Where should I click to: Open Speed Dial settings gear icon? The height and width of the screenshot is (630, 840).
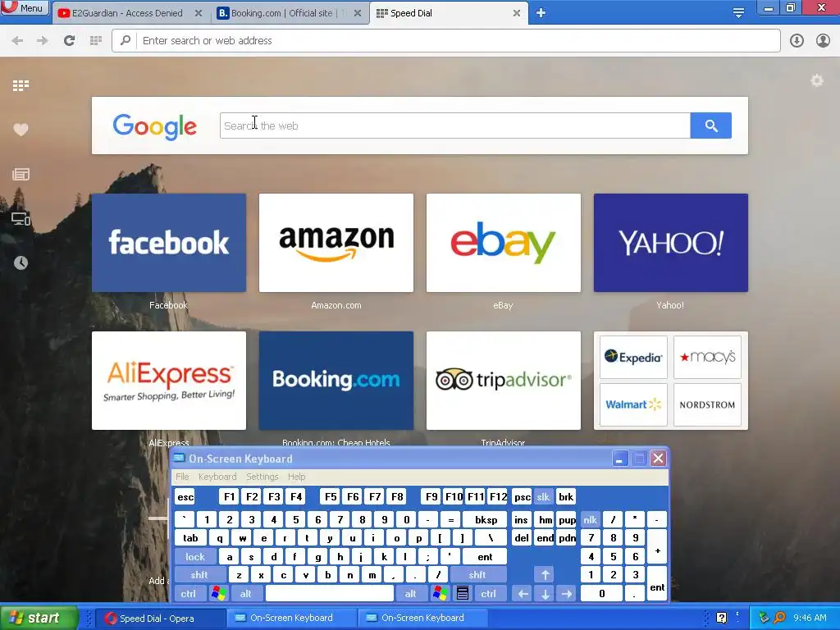[x=817, y=81]
